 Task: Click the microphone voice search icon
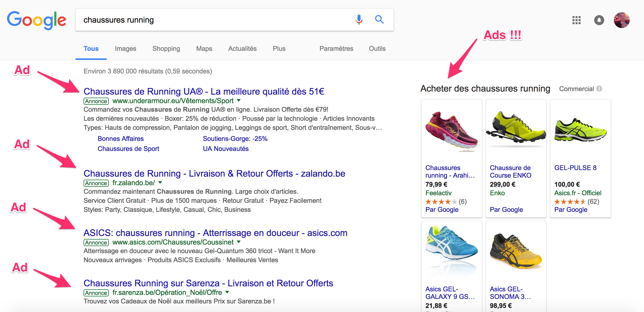[359, 20]
